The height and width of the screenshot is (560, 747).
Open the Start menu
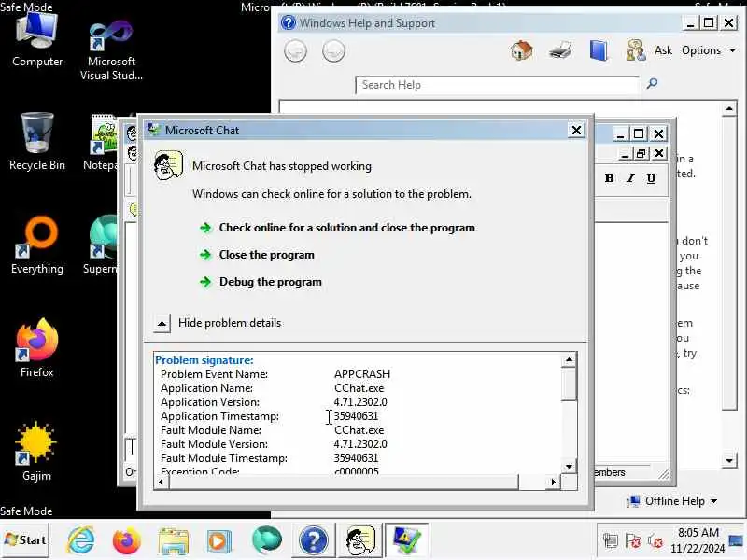click(x=25, y=540)
